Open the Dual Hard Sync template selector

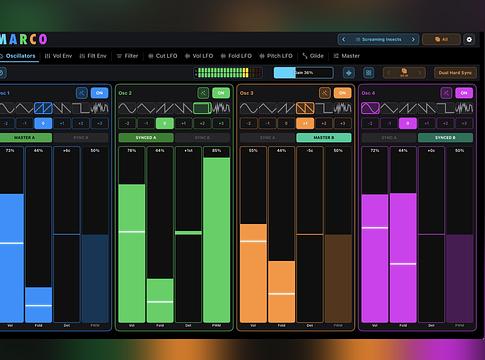[x=455, y=73]
